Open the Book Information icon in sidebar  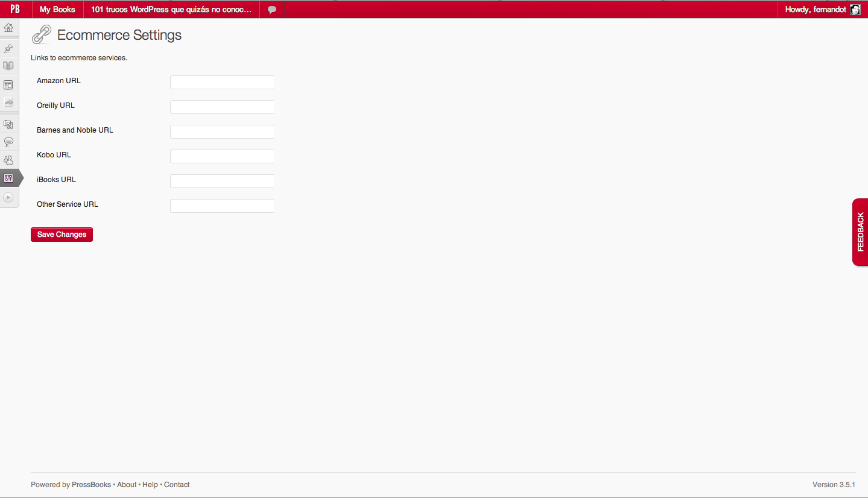(8, 66)
